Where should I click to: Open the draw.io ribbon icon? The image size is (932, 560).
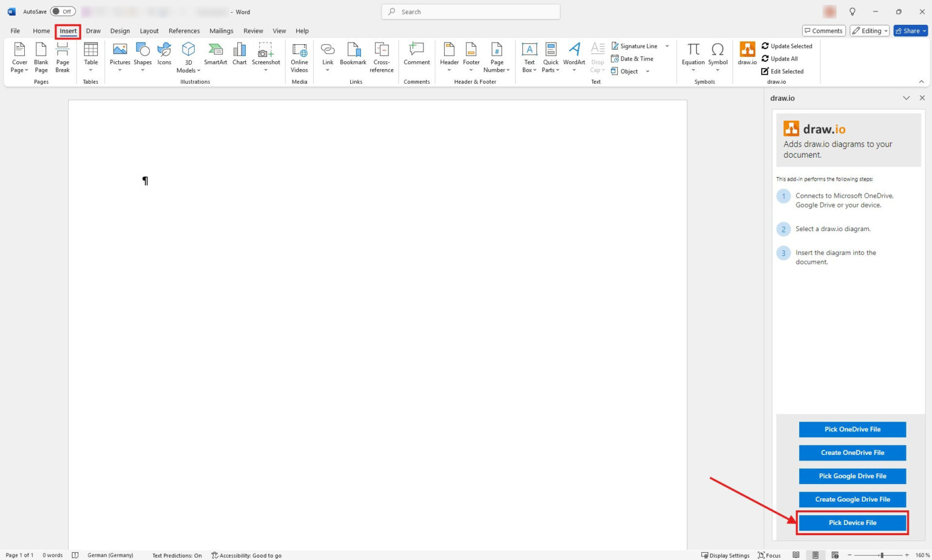pos(746,55)
